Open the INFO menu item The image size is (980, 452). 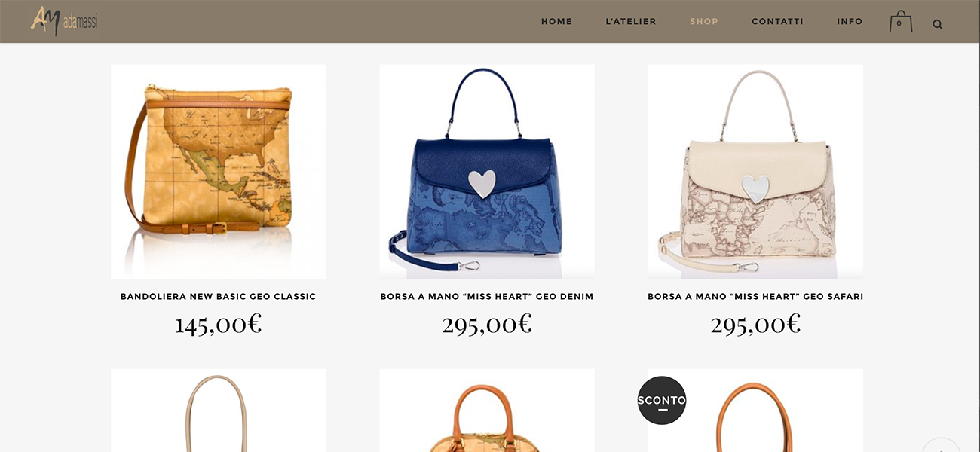click(850, 21)
